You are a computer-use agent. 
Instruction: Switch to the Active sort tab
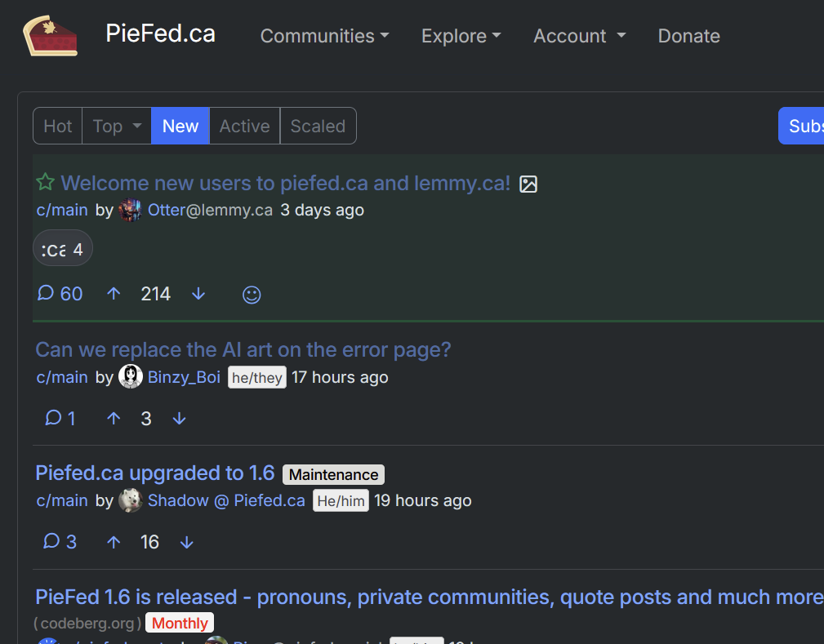tap(244, 126)
